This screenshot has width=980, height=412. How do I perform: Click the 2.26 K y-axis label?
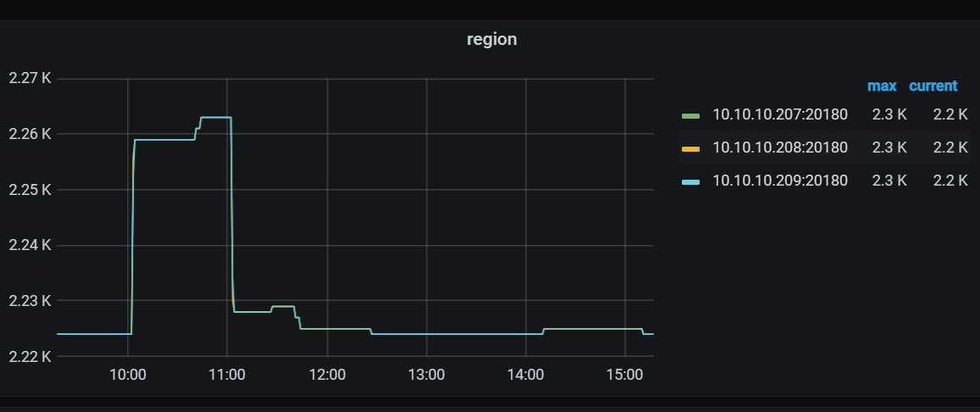click(x=30, y=134)
